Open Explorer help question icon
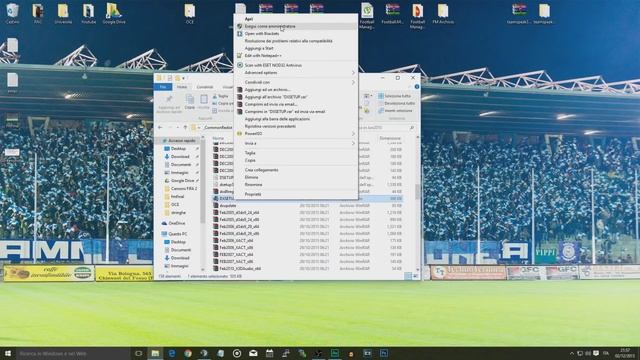Viewport: 640px width, 360px height. tap(416, 87)
